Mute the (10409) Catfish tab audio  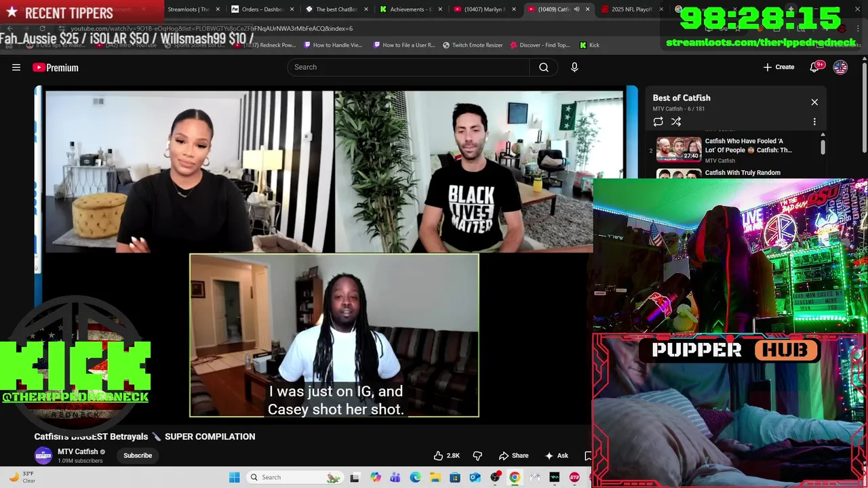(x=576, y=9)
